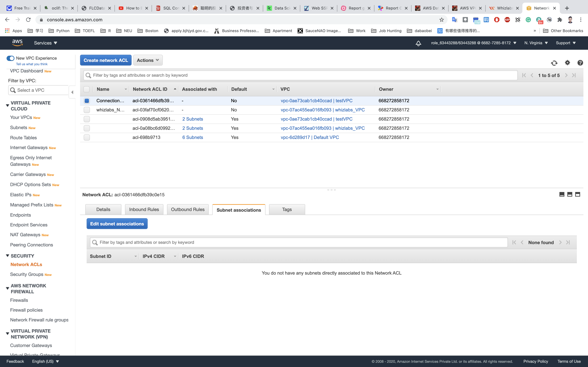Viewport: 588px width, 367px height.
Task: Expand the Services menu
Action: 45,43
